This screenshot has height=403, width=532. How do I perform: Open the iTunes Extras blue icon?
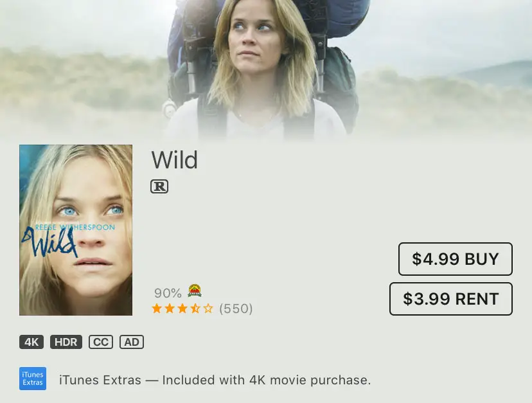(x=33, y=378)
